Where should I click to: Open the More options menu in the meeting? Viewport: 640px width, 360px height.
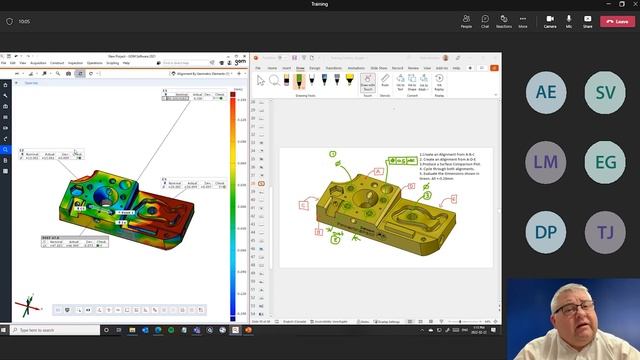pyautogui.click(x=523, y=21)
